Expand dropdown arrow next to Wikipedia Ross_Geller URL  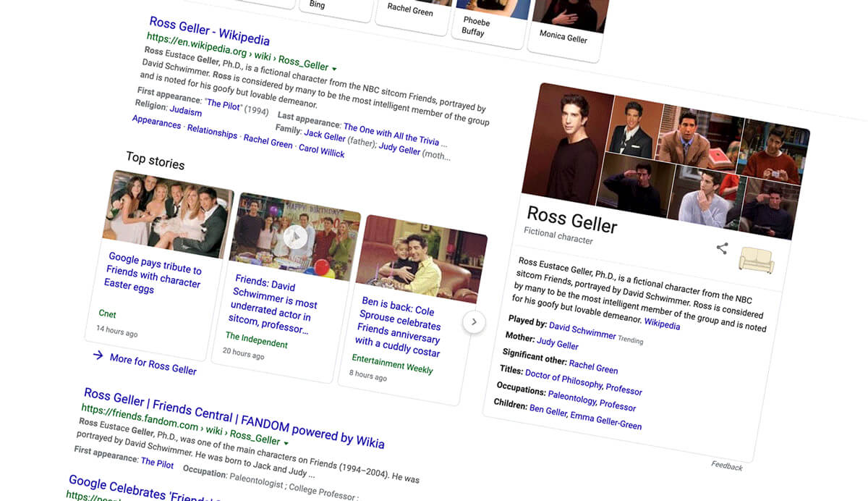coord(333,69)
